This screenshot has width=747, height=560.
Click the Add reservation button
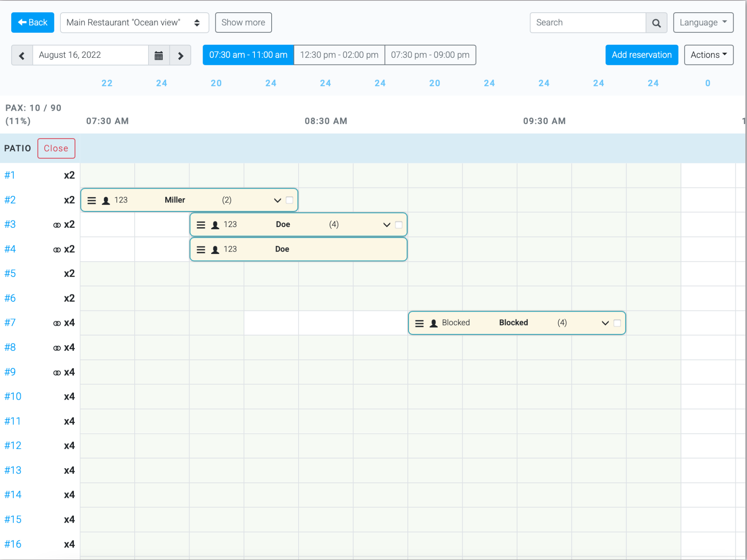[641, 55]
